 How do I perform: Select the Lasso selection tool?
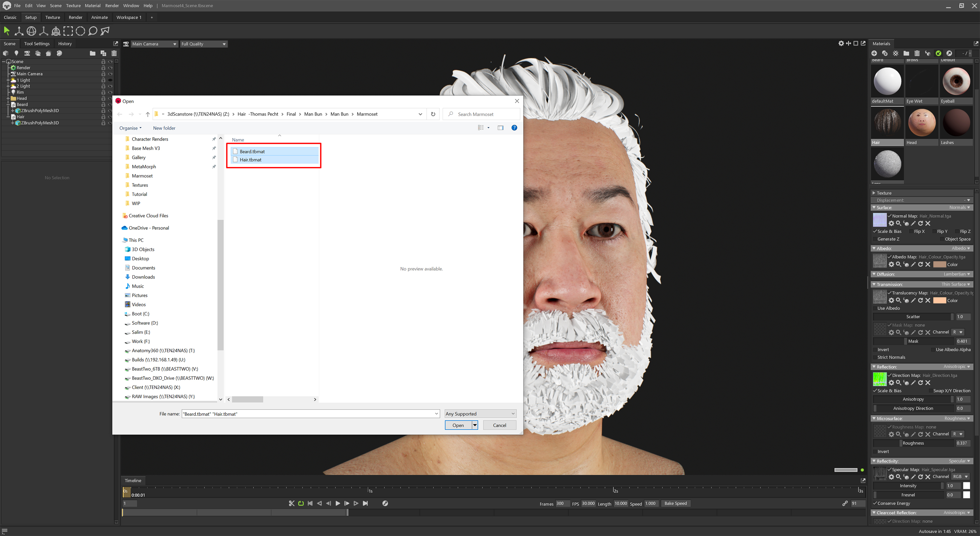[x=92, y=31]
